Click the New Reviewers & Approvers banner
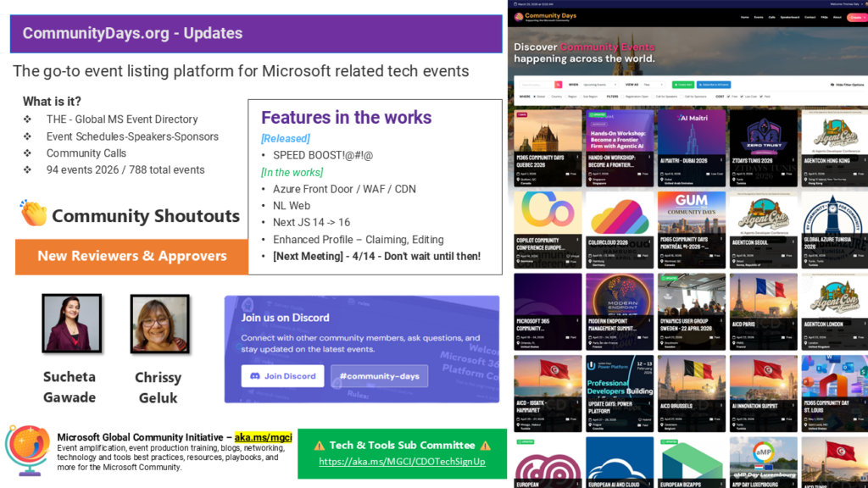The width and height of the screenshot is (868, 488). click(x=131, y=257)
